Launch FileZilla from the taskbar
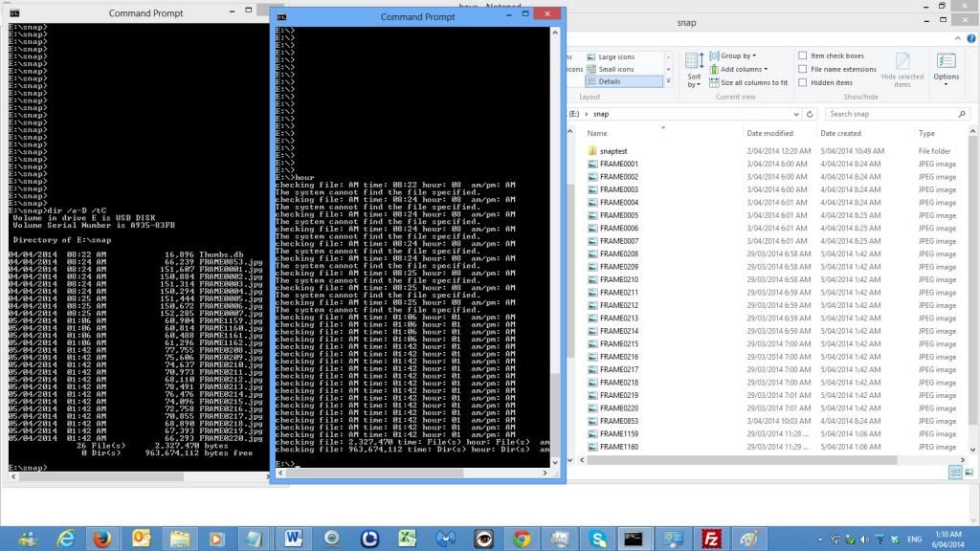This screenshot has height=551, width=980. (710, 539)
